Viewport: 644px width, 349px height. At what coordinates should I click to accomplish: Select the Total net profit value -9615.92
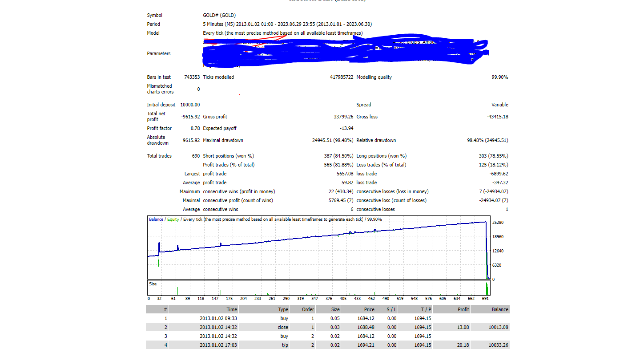point(190,117)
